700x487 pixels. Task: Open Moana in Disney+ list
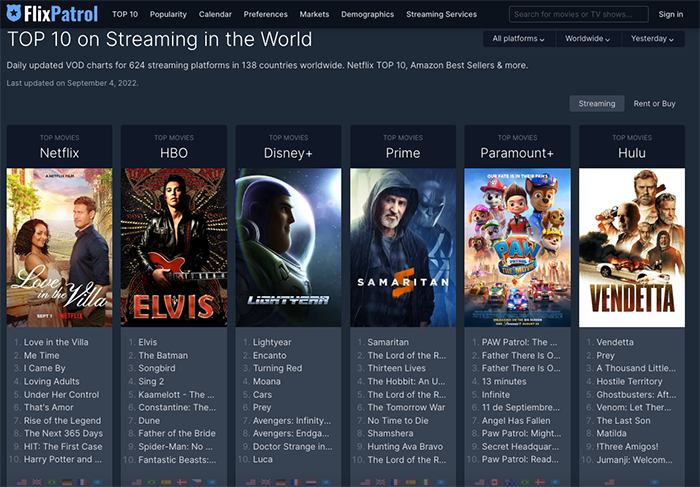(x=267, y=382)
